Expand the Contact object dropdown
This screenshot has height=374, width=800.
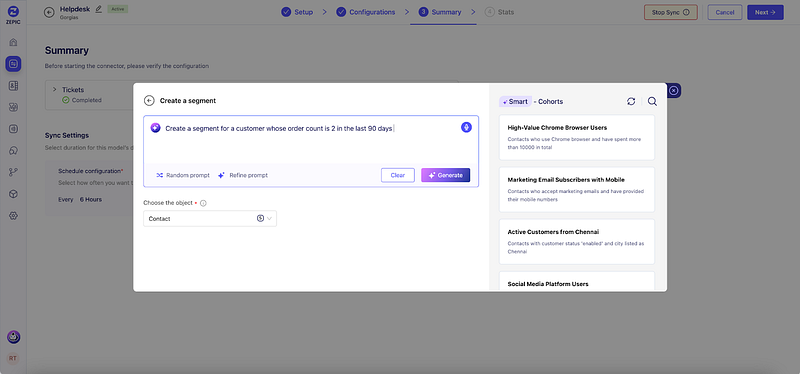(210, 218)
